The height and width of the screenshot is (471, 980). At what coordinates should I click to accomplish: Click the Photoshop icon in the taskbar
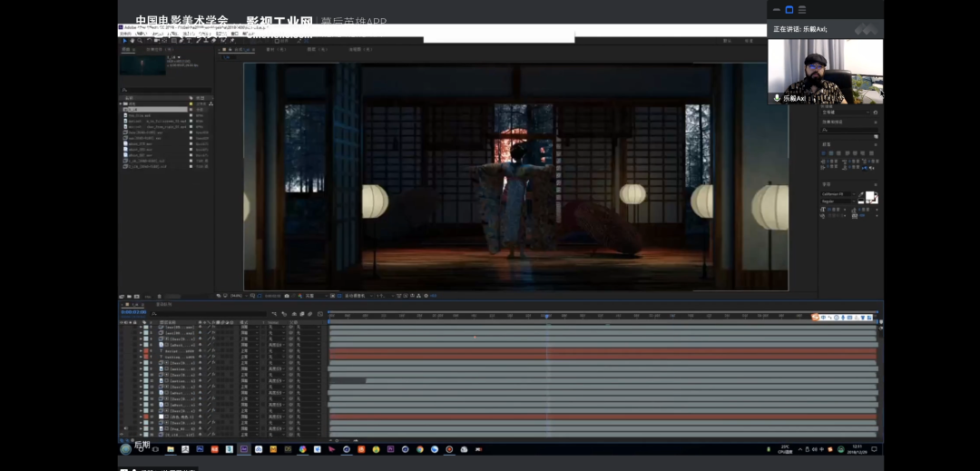pos(200,449)
